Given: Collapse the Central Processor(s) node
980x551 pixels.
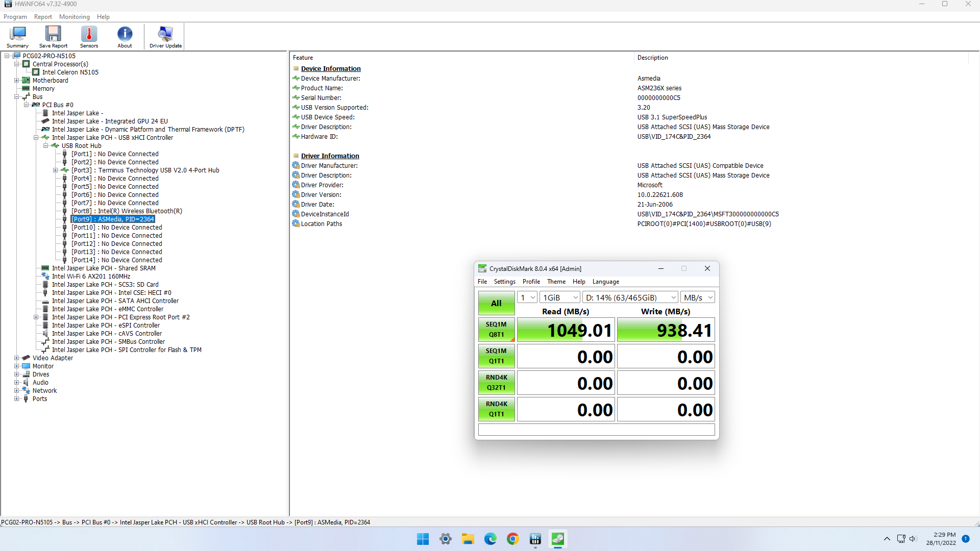Looking at the screenshot, I should [17, 64].
